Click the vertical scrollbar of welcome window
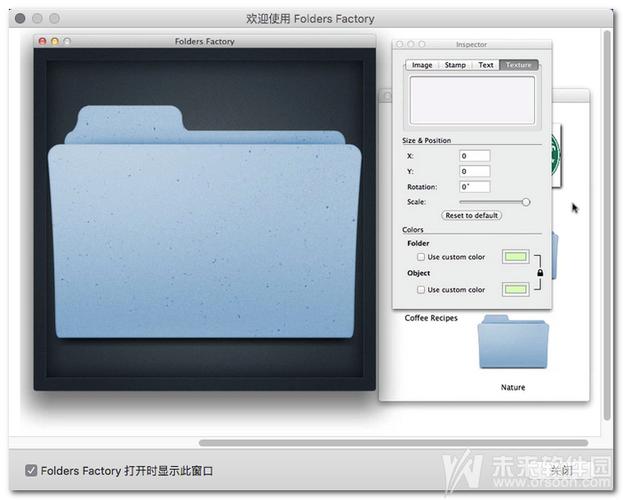 tap(606, 225)
